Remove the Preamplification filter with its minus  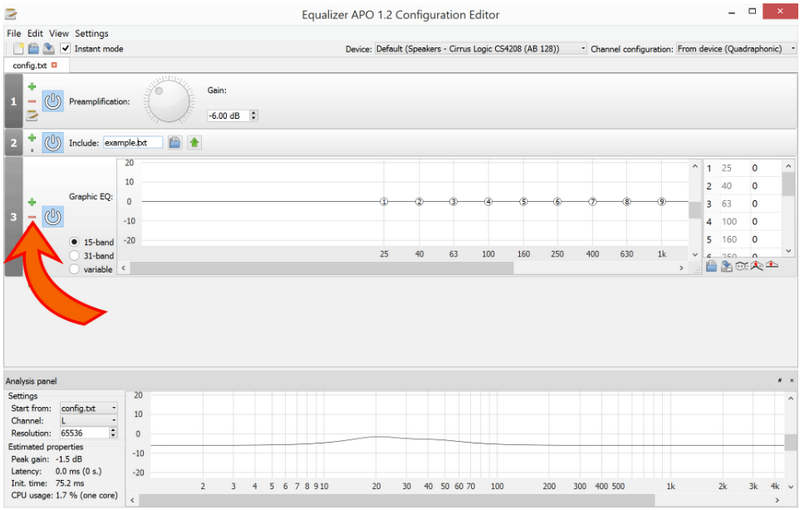32,101
